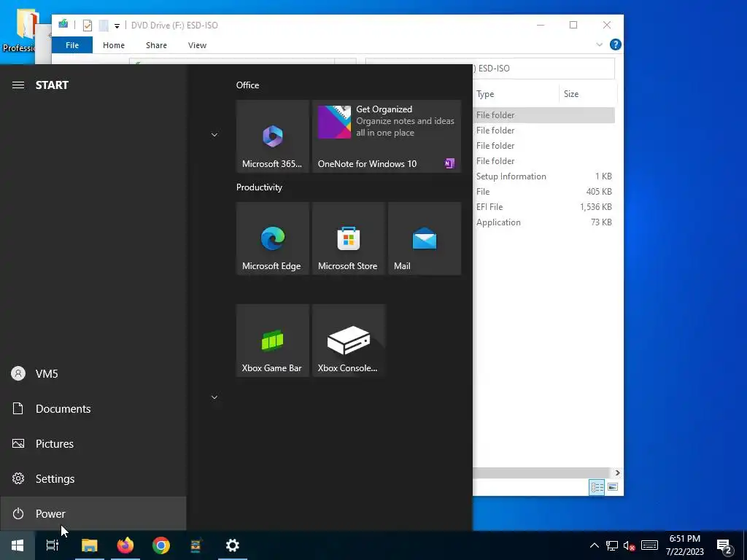747x560 pixels.
Task: Click the 405 KB size cell
Action: point(599,192)
